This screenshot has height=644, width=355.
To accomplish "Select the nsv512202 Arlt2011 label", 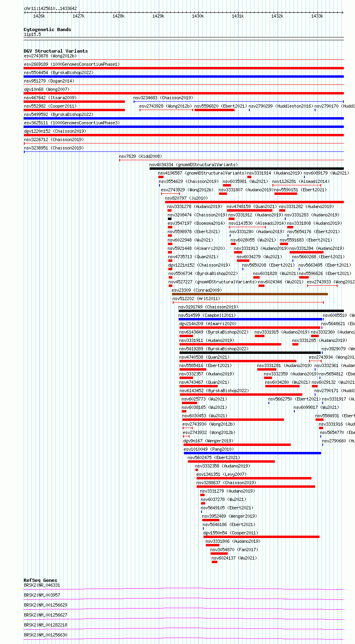I will click(196, 298).
